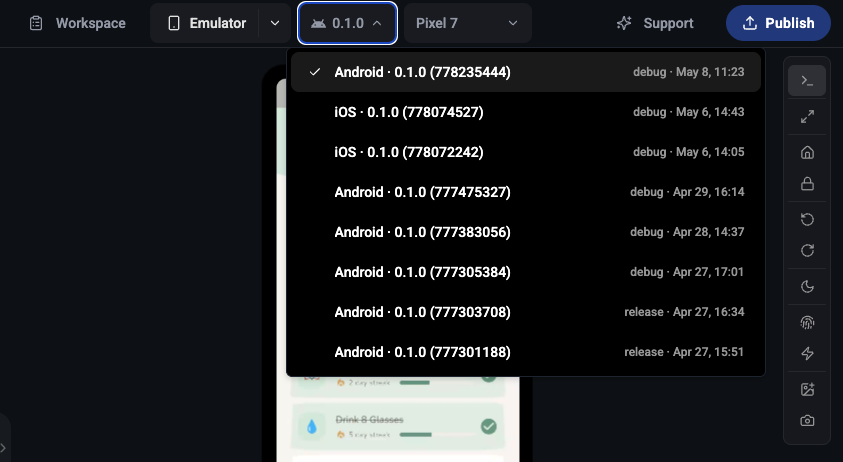The image size is (843, 462).
Task: Click the add image icon
Action: 807,389
